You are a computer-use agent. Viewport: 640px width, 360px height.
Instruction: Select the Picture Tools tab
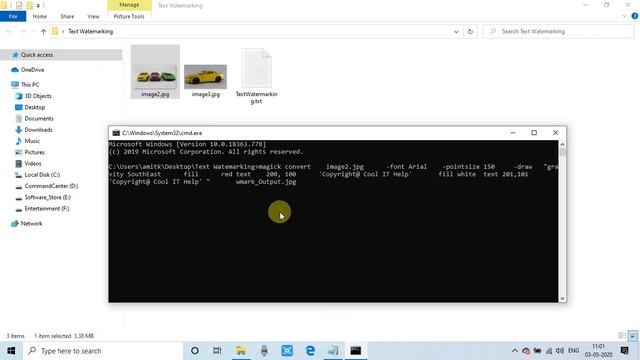point(129,16)
